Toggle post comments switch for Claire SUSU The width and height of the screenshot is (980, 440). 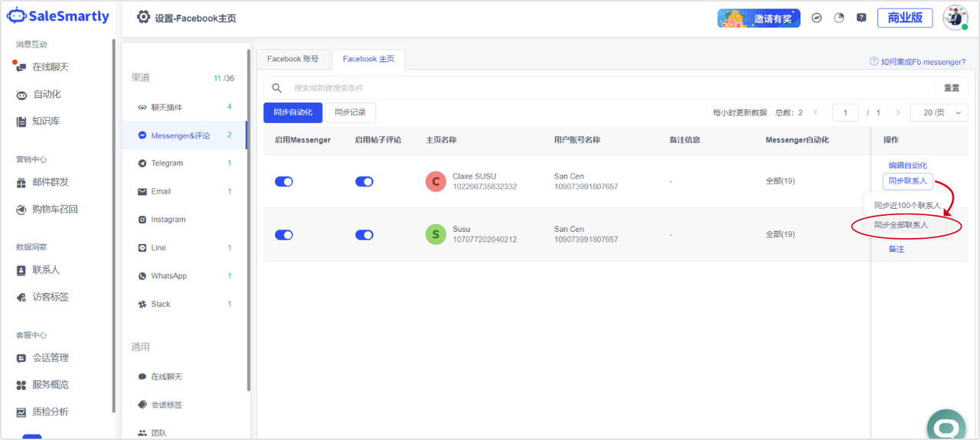coord(364,181)
